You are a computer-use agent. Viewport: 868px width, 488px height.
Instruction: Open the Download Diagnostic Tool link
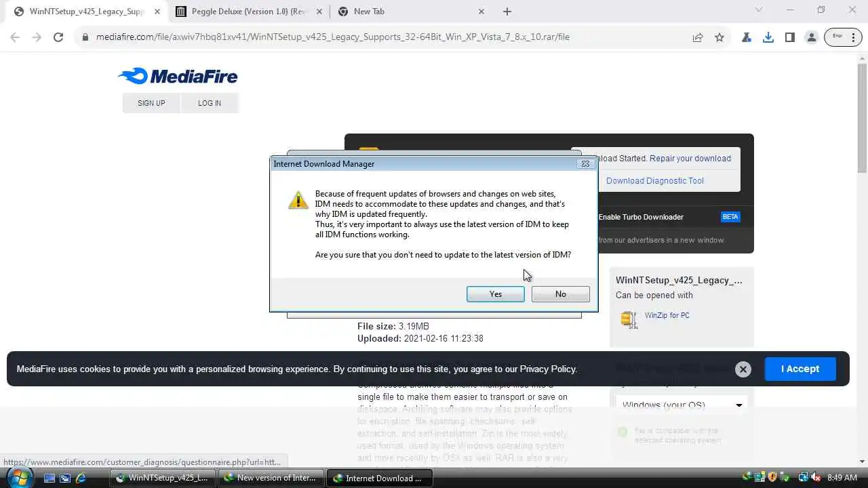click(x=655, y=180)
